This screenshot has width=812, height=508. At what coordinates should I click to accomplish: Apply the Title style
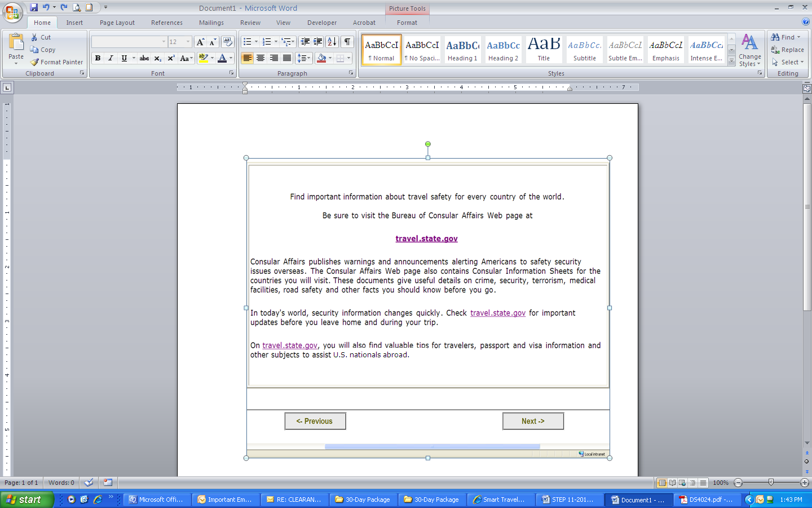[x=544, y=50]
